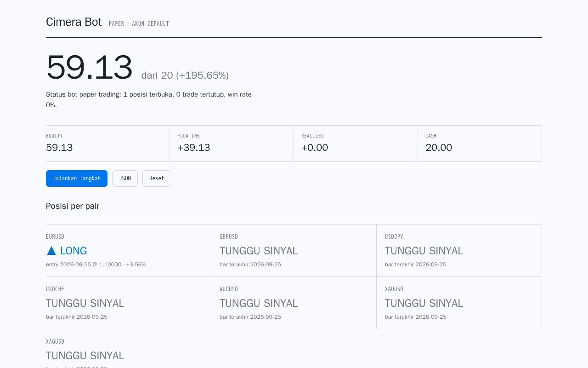
Task: Click TUNGGU SINYAL under XAUUSD
Action: tap(424, 303)
